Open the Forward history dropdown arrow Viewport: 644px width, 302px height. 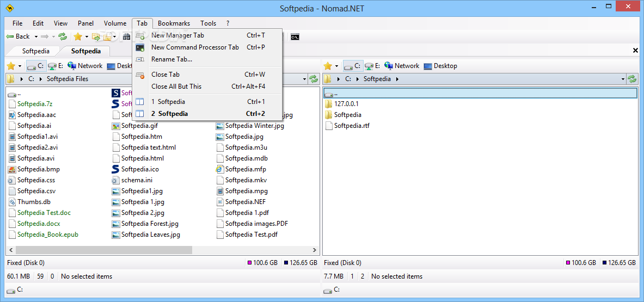tap(53, 37)
